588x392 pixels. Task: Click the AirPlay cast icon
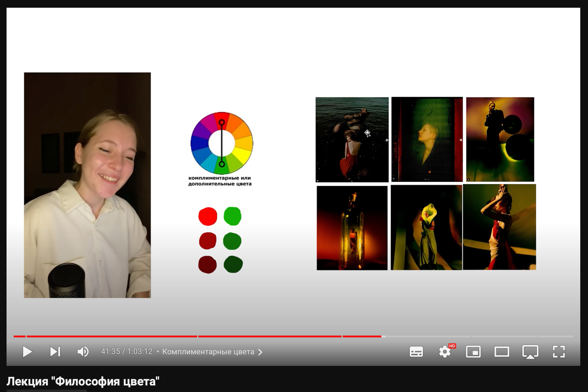(530, 352)
